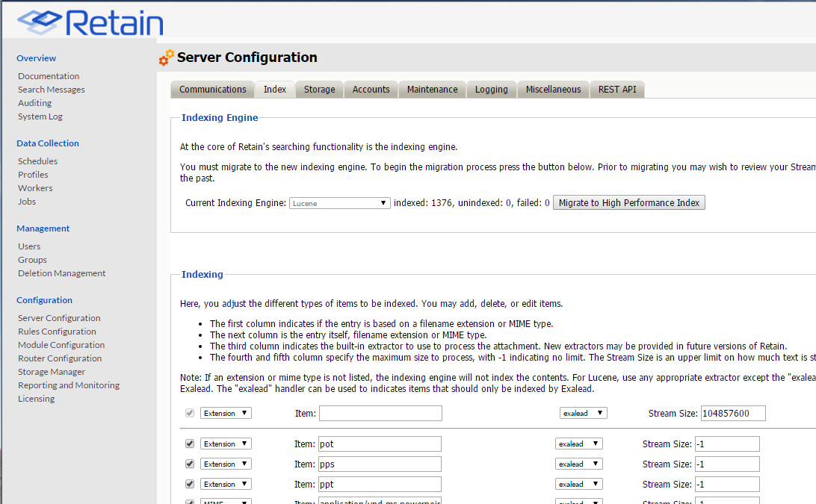Screen dimensions: 816x504
Task: Click the Item field containing pot
Action: [x=380, y=444]
